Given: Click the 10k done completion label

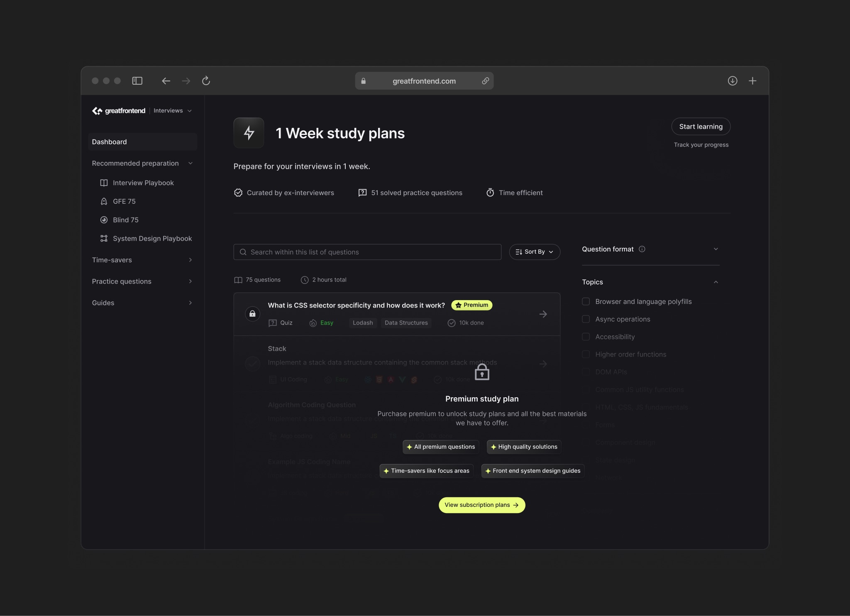Looking at the screenshot, I should [471, 323].
